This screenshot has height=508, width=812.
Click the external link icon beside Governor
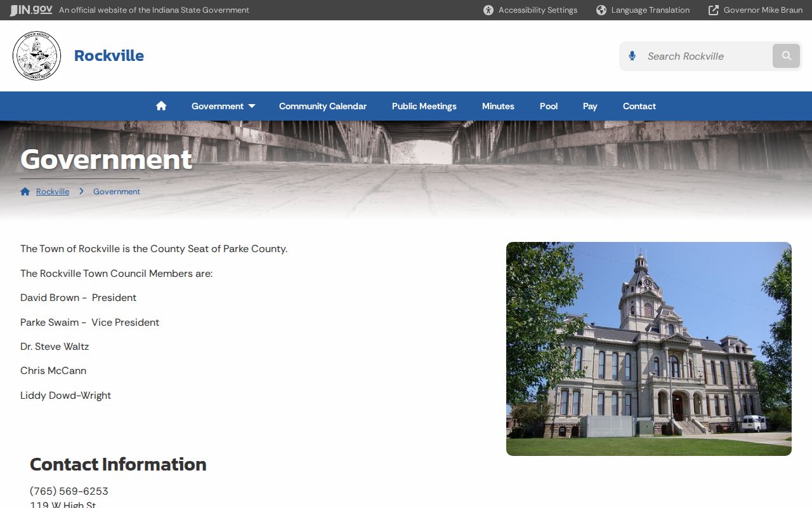pyautogui.click(x=714, y=10)
